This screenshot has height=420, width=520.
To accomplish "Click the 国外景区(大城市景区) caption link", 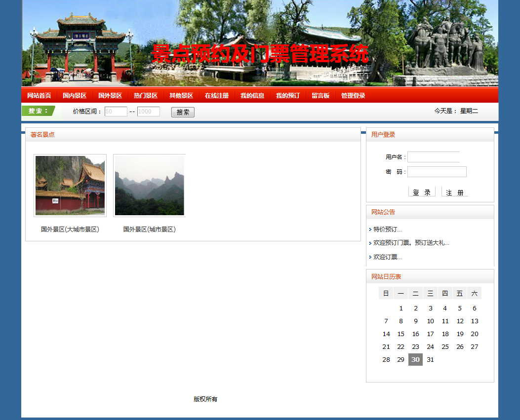I will (70, 229).
